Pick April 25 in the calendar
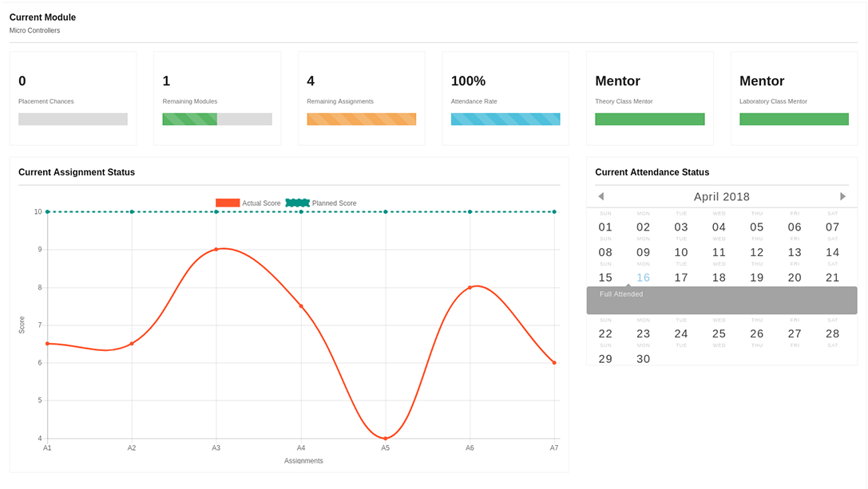Screen dimensions: 868x489 [719, 333]
